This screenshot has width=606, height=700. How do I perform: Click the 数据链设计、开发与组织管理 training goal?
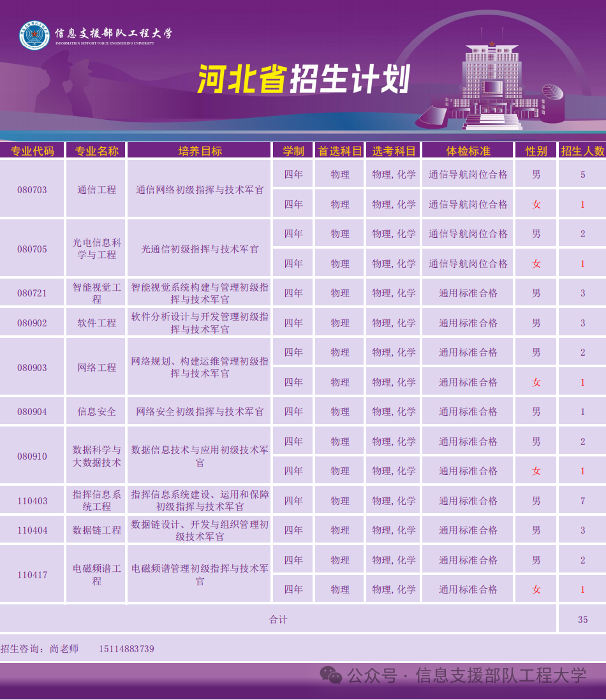tap(200, 530)
